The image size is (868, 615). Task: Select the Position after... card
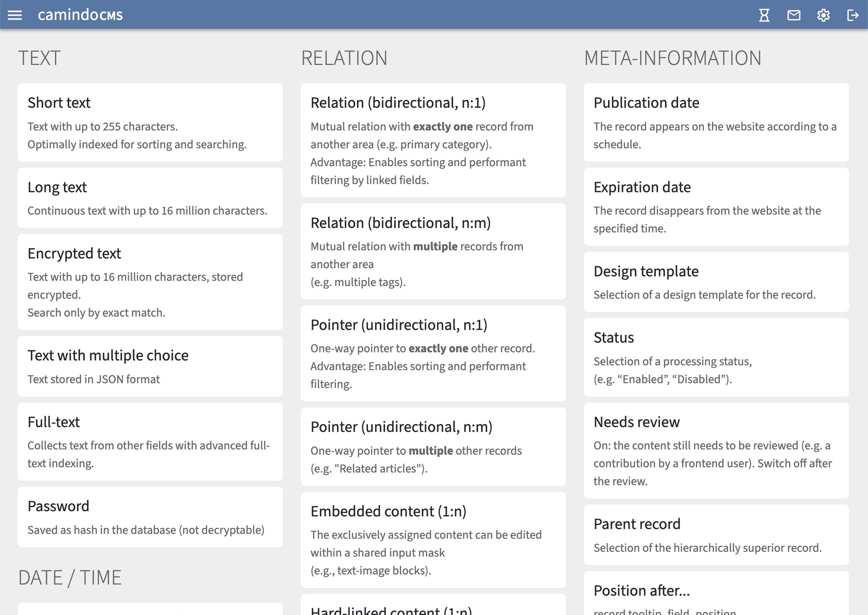pyautogui.click(x=716, y=593)
